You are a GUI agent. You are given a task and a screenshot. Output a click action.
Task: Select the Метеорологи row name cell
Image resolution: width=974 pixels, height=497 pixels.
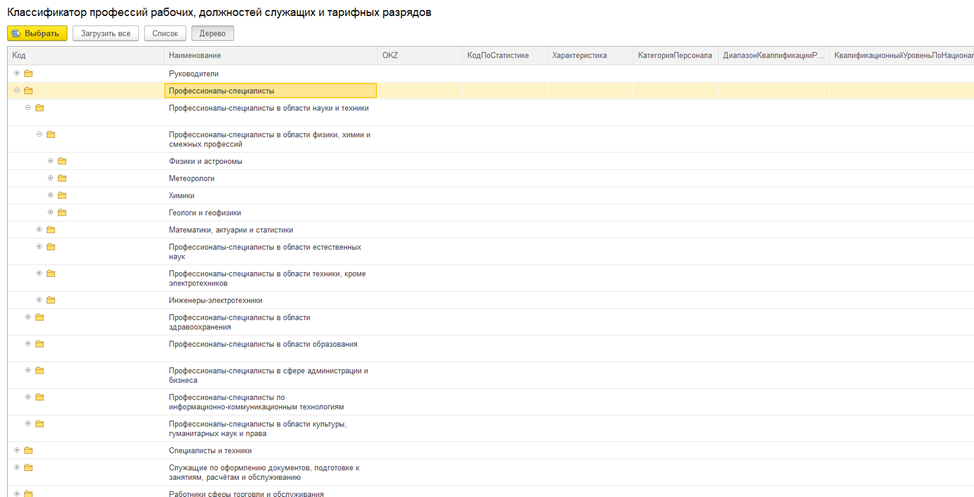click(192, 178)
